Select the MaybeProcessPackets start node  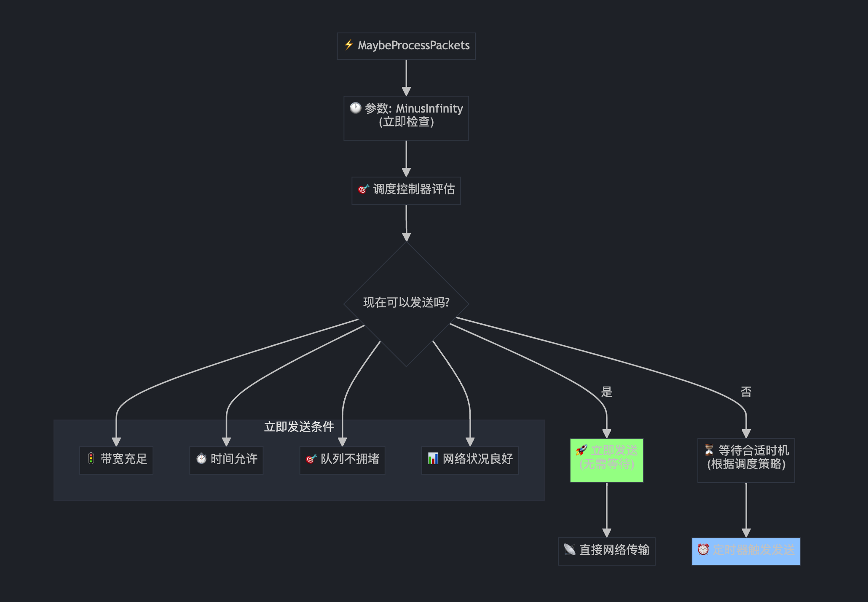point(406,46)
